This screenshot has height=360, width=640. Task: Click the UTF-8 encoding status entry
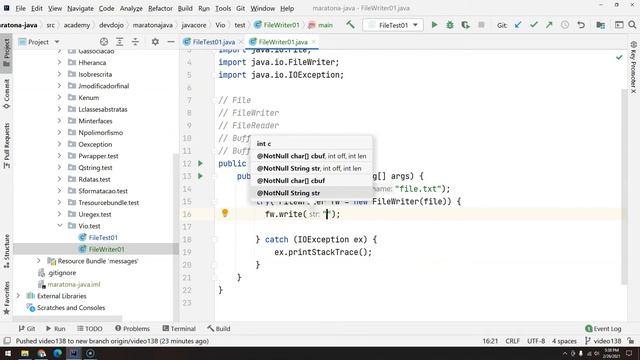(x=536, y=341)
